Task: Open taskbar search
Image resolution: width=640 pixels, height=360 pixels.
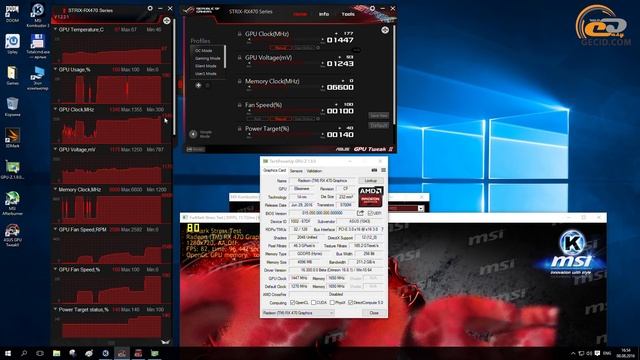Action: [x=24, y=353]
